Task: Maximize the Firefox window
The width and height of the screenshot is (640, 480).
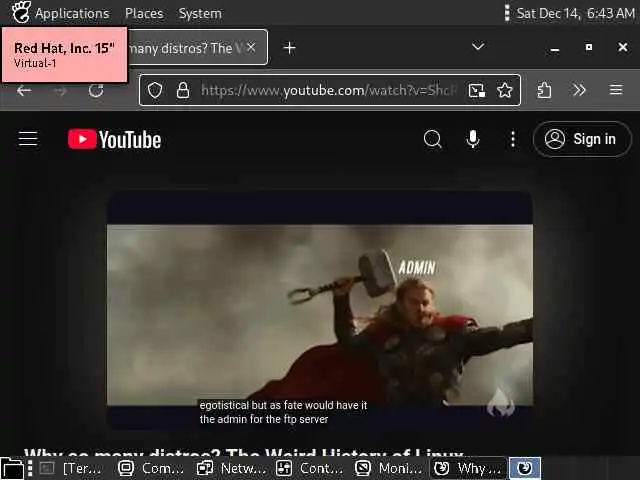Action: [589, 47]
